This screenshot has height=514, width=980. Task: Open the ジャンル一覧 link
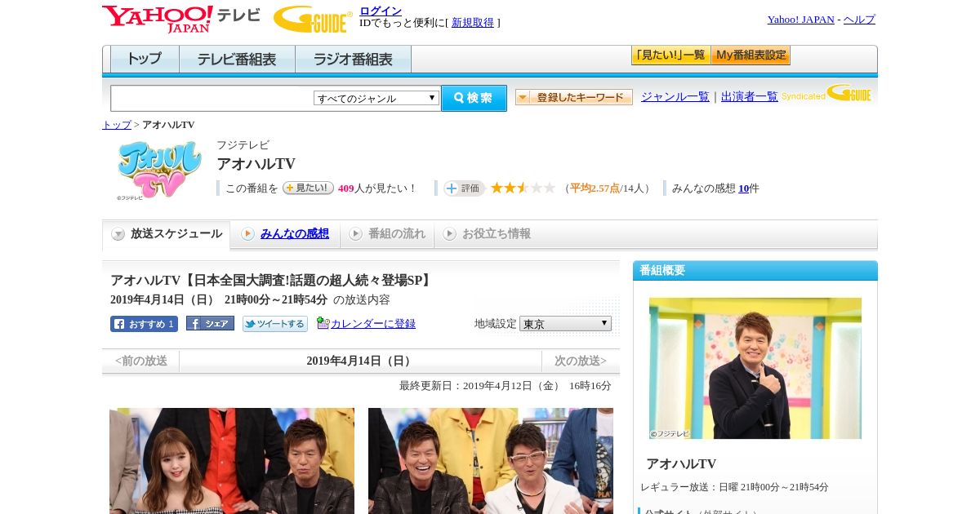[675, 97]
